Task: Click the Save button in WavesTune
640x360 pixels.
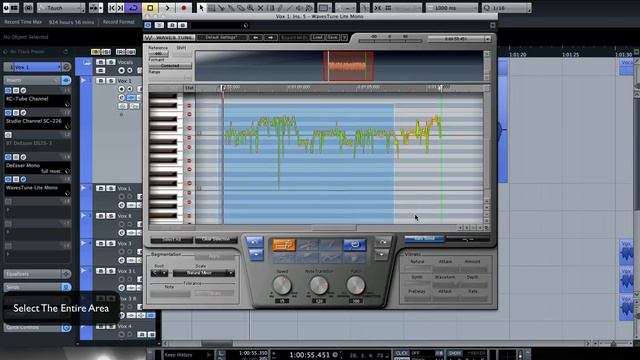Action: 332,38
